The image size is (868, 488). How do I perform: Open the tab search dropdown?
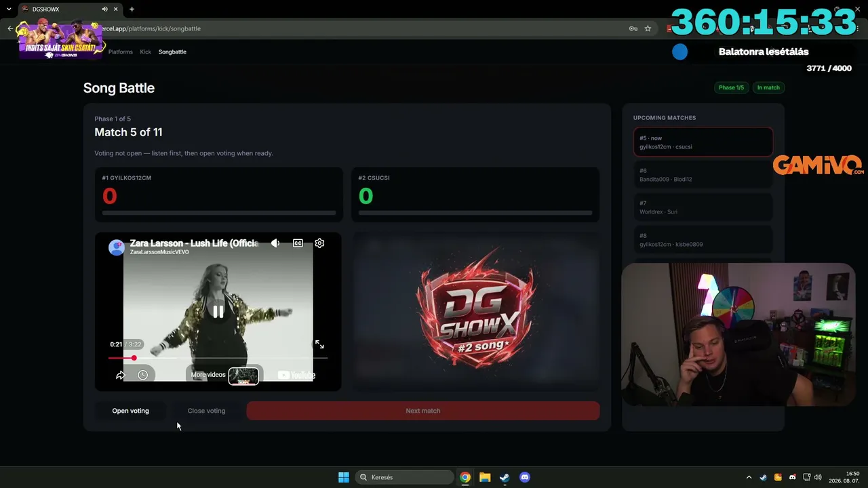coord(9,9)
